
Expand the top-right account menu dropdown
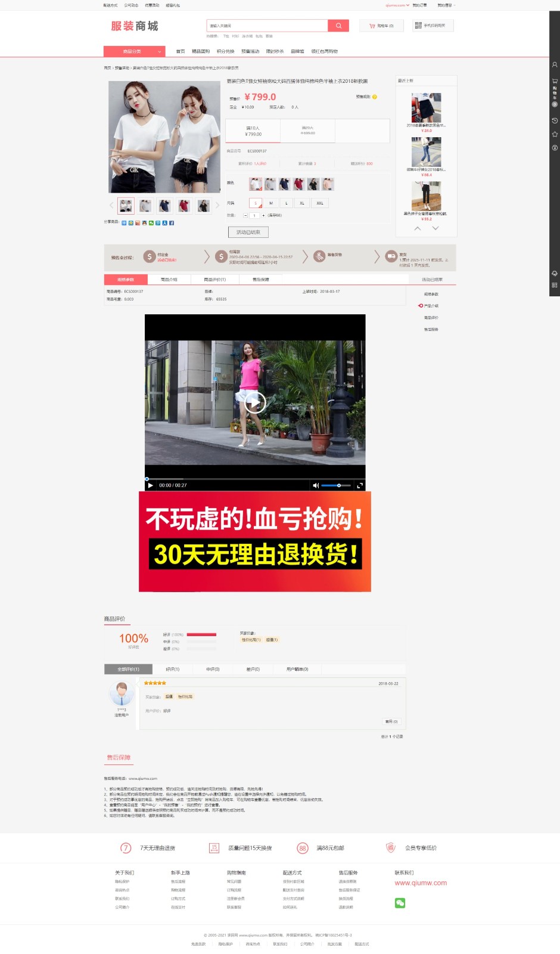[x=446, y=5]
